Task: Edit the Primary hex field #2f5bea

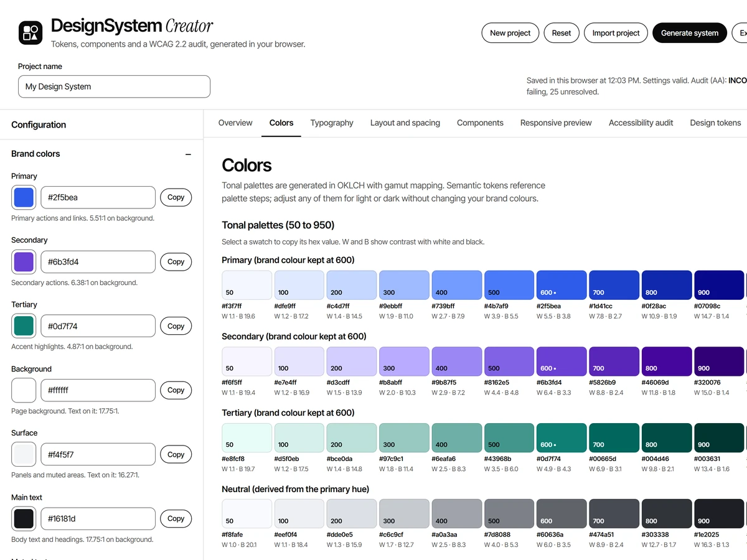Action: coord(98,197)
